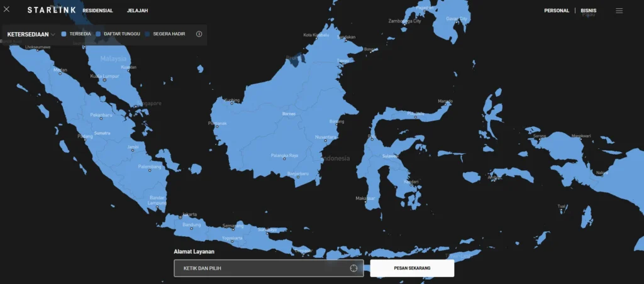Open the JELAJAH menu item
This screenshot has height=284, width=644.
click(137, 11)
